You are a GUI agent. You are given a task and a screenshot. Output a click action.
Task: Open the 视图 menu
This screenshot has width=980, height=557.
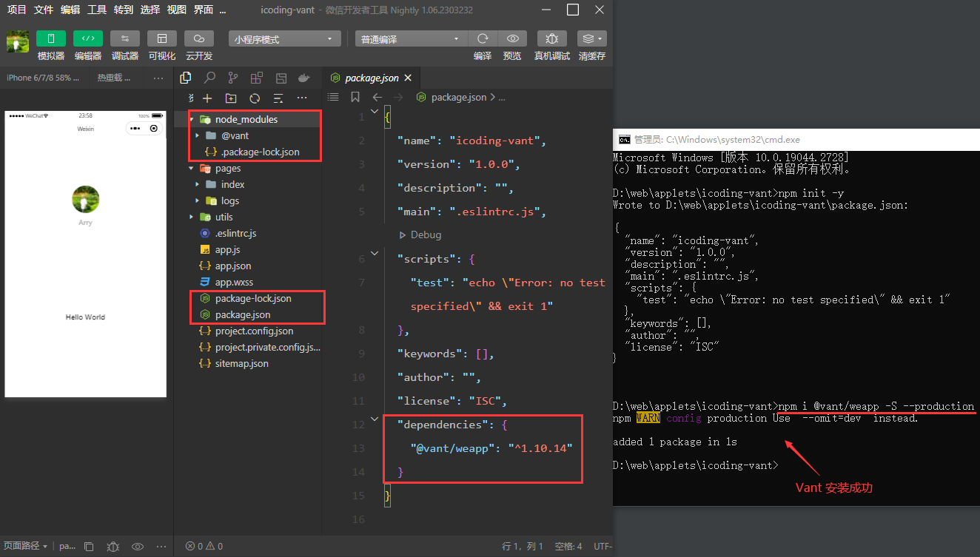(177, 10)
